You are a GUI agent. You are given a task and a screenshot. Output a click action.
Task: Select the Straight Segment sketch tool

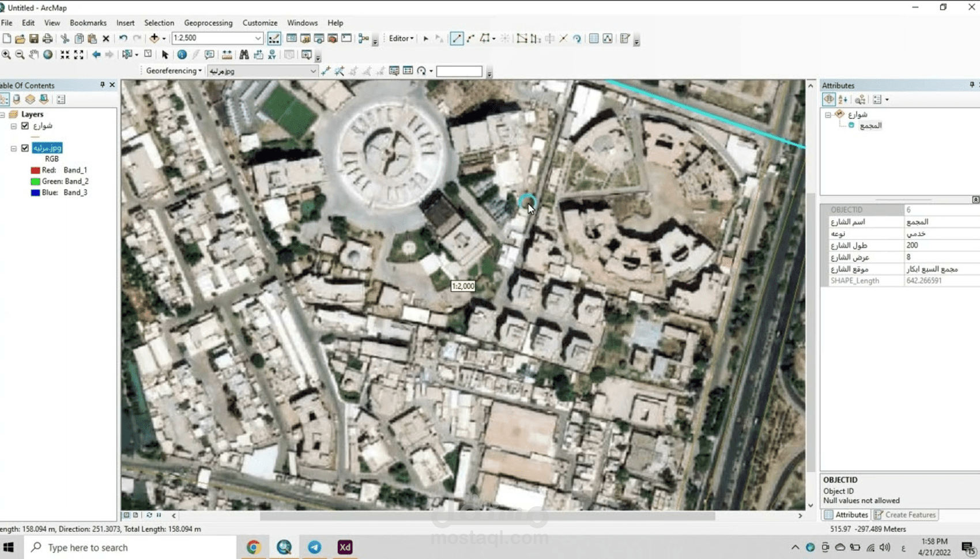[x=457, y=39]
